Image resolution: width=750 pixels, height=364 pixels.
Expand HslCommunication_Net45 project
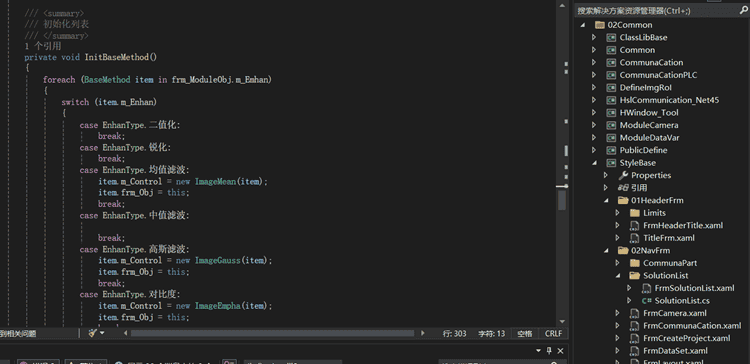tap(594, 100)
